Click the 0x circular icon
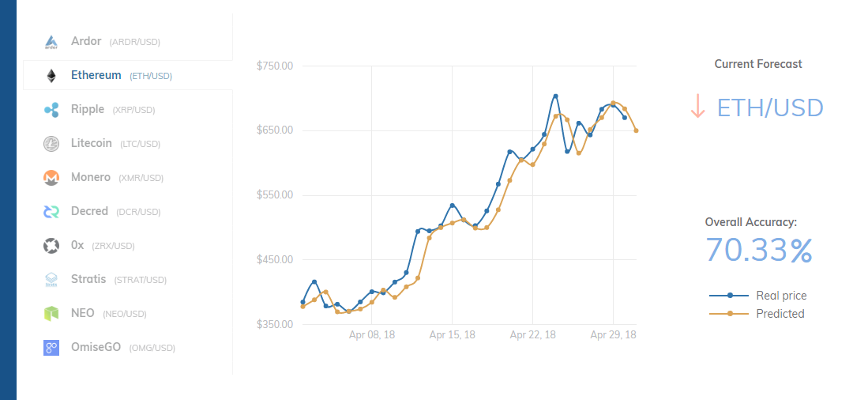This screenshot has height=400, width=868. click(51, 246)
